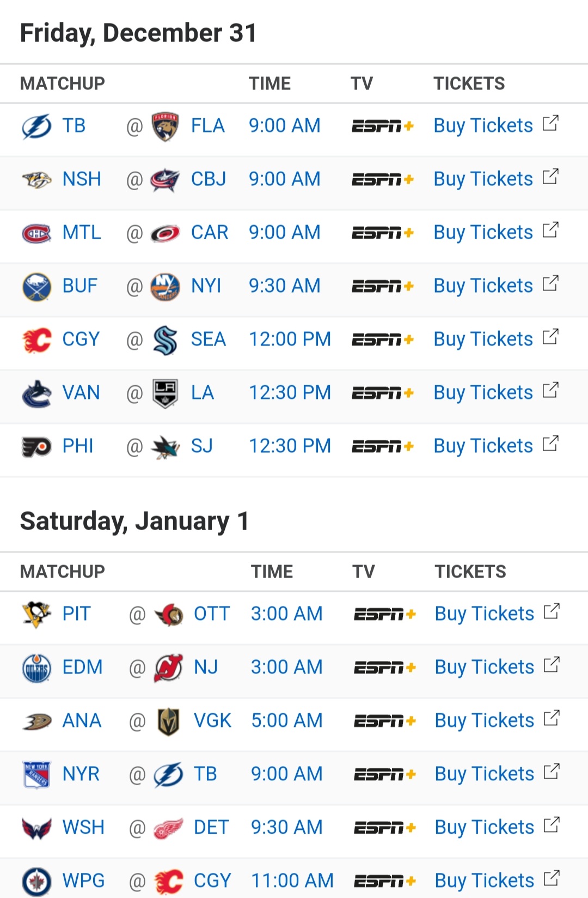Buy Tickets for NSH at CBJ
The height and width of the screenshot is (898, 588).
[483, 179]
